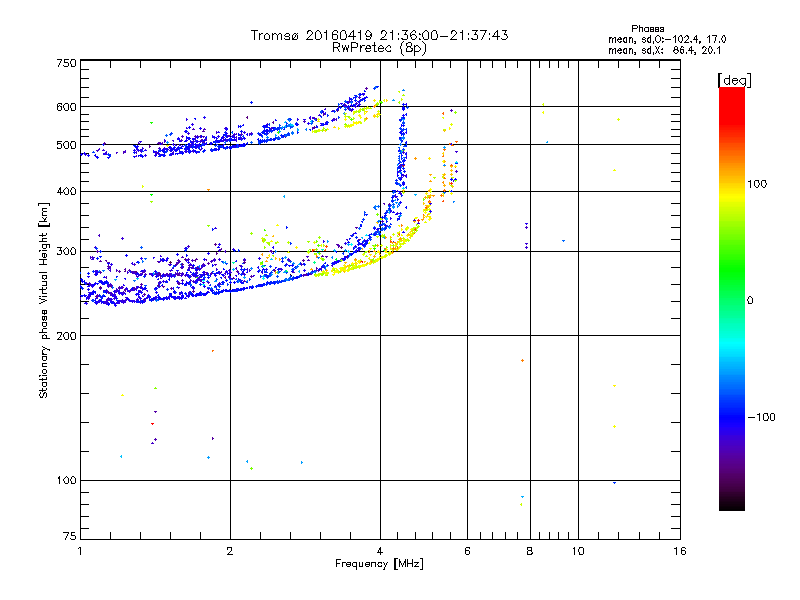Screen dimensions: 800x600
Task: Click the x-axis tick label '4'
Action: [380, 551]
